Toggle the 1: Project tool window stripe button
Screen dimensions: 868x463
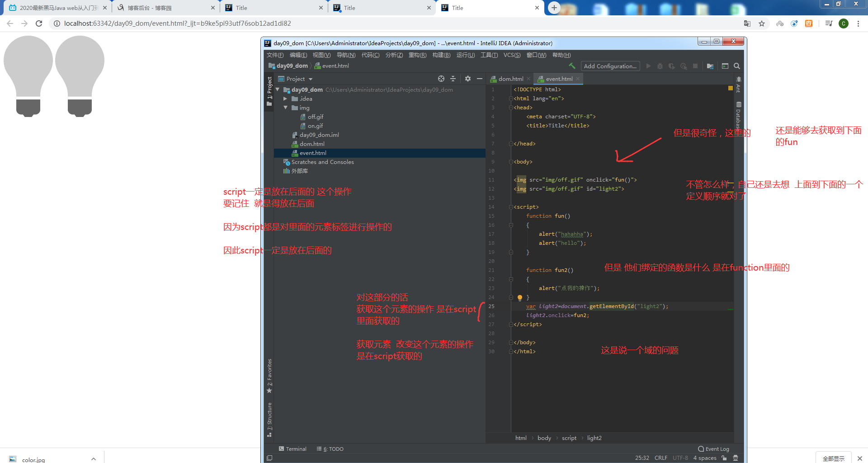pyautogui.click(x=269, y=92)
